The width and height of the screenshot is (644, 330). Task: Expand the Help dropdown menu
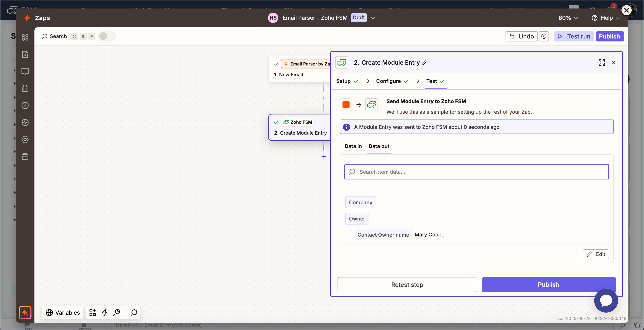tap(606, 18)
